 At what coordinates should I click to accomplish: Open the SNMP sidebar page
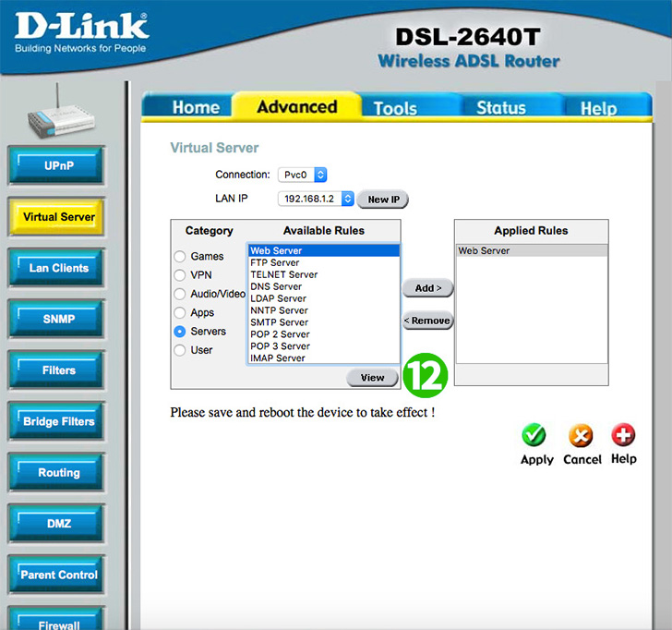tap(56, 319)
